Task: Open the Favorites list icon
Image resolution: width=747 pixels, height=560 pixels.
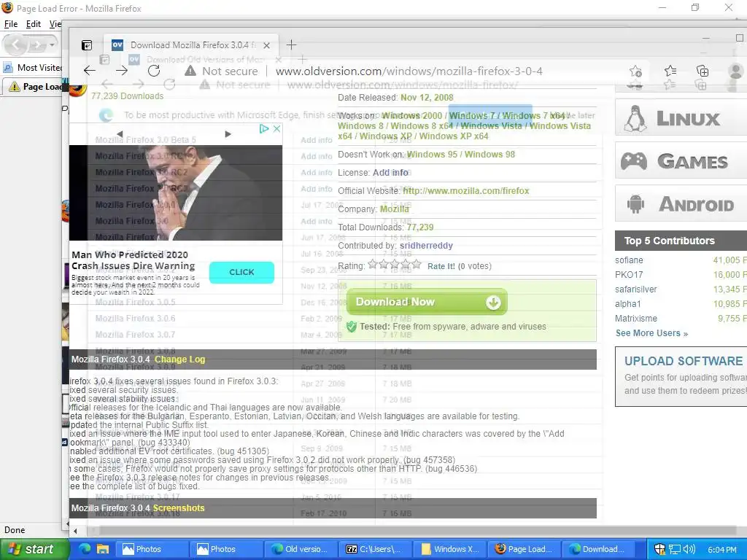Action: point(670,71)
